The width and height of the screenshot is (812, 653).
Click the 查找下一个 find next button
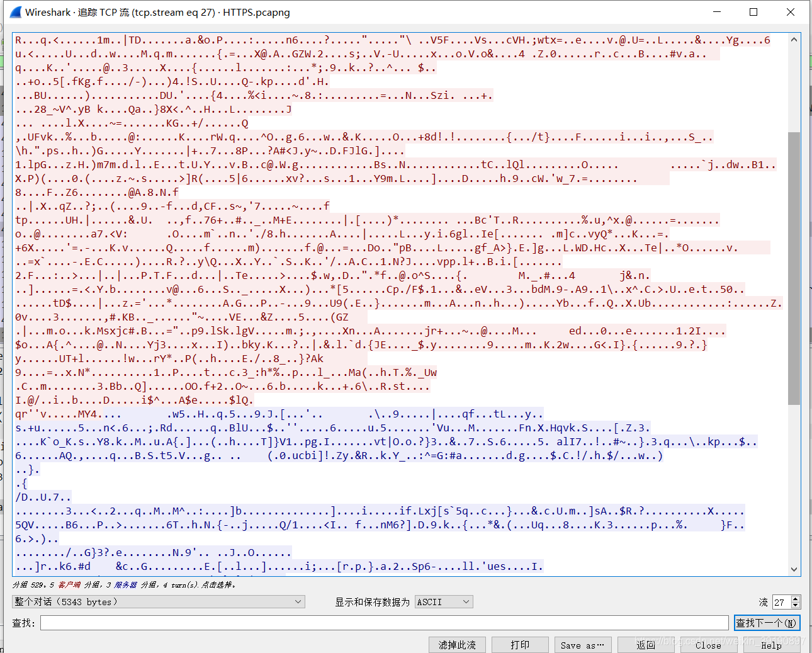click(x=767, y=623)
